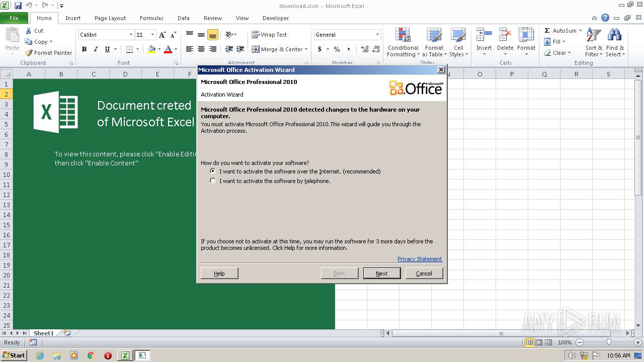Switch to Normal view in status bar
Screen dimensions: 644x362
click(529, 342)
